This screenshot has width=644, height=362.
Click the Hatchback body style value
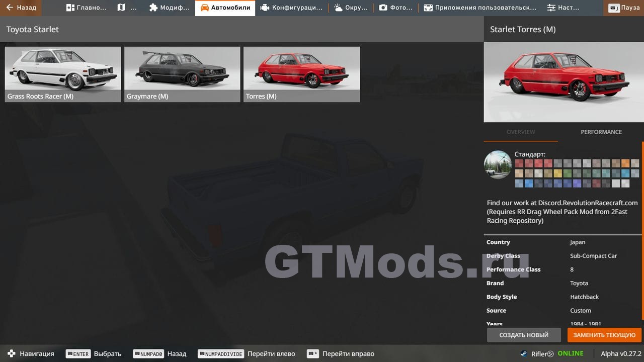click(x=585, y=297)
